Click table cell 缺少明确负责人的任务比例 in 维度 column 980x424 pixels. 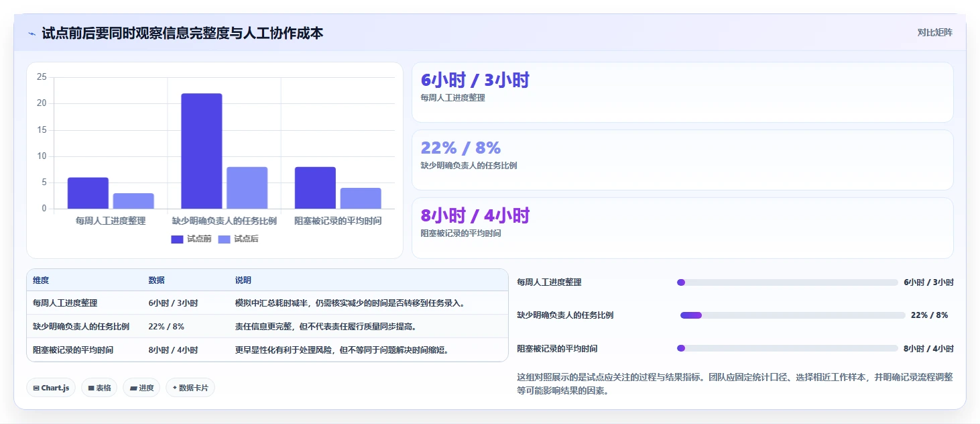pos(81,327)
